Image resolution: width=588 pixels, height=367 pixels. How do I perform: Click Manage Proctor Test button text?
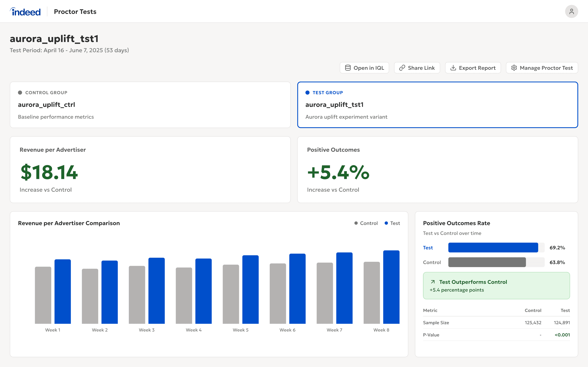tap(546, 68)
